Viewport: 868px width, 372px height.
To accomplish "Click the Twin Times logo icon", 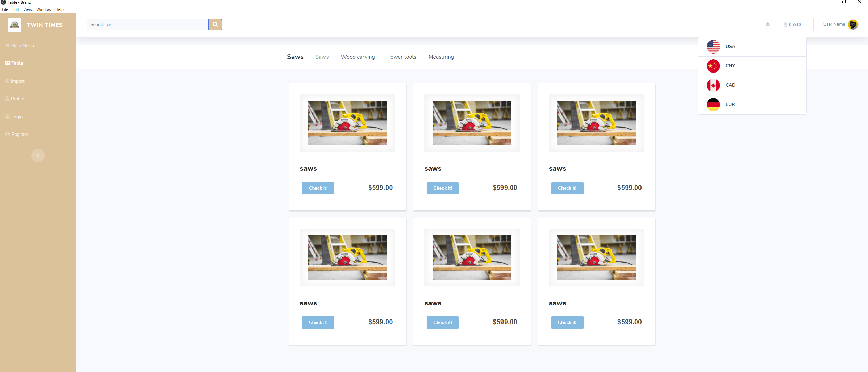I will [15, 25].
